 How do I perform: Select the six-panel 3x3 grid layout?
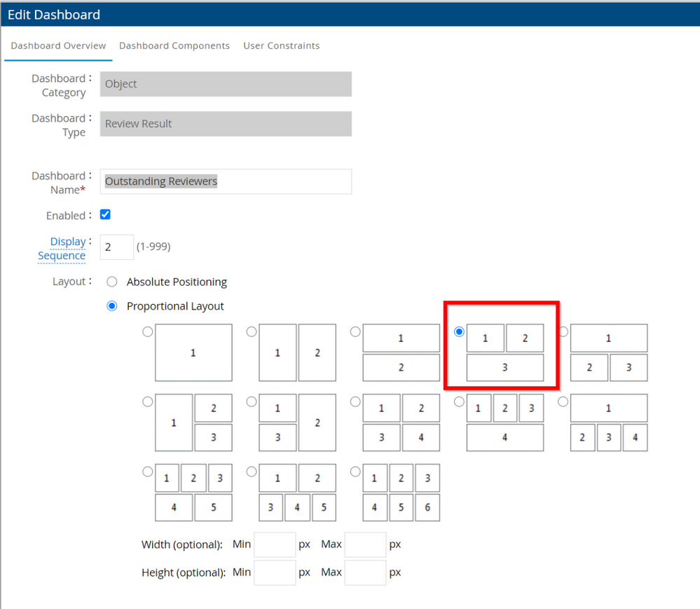[x=355, y=472]
